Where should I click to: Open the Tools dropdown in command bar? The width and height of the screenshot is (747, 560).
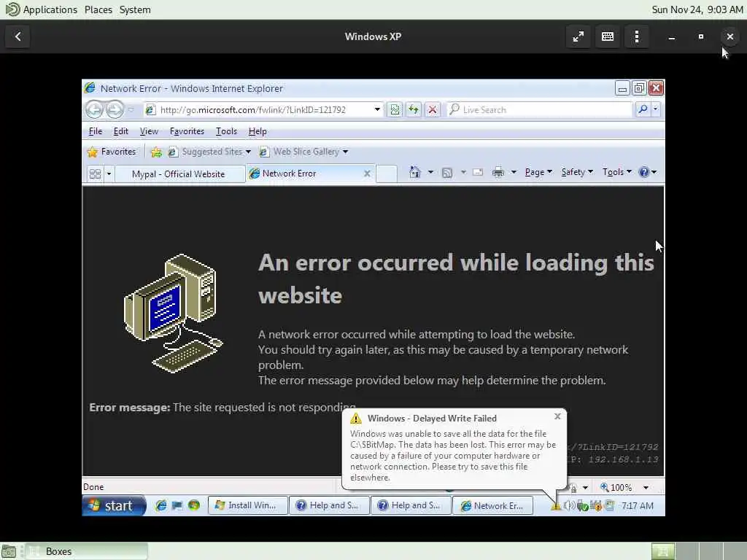coord(617,172)
